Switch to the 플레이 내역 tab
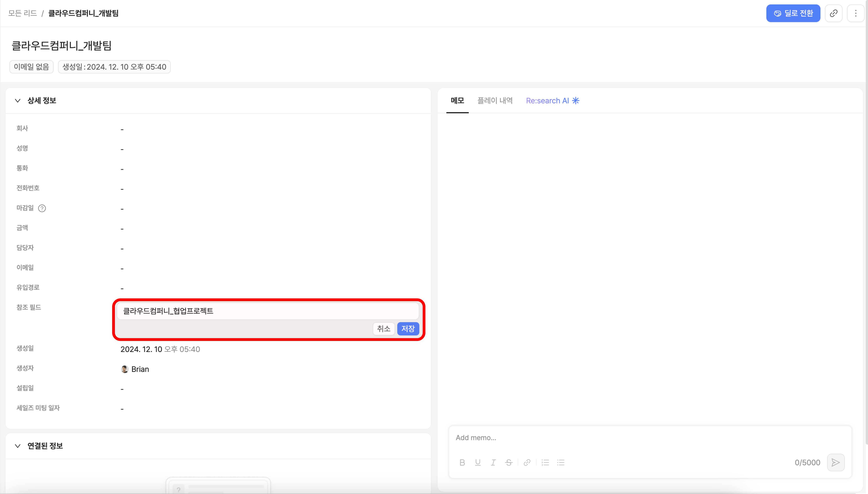The height and width of the screenshot is (494, 868). pyautogui.click(x=495, y=100)
